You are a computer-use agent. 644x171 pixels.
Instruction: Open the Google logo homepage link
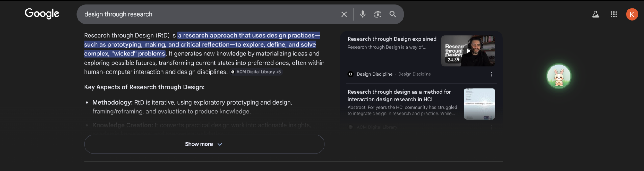42,13
